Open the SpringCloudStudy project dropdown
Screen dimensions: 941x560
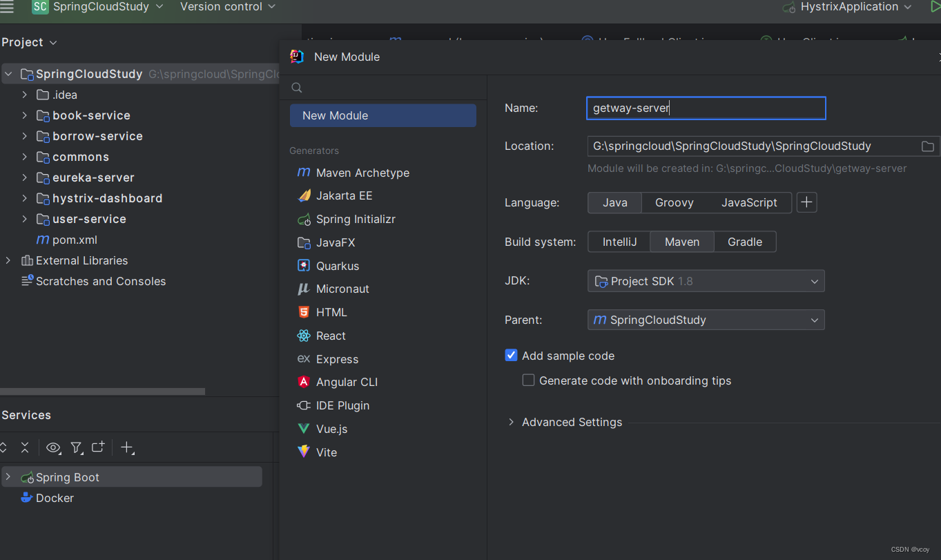tap(98, 7)
